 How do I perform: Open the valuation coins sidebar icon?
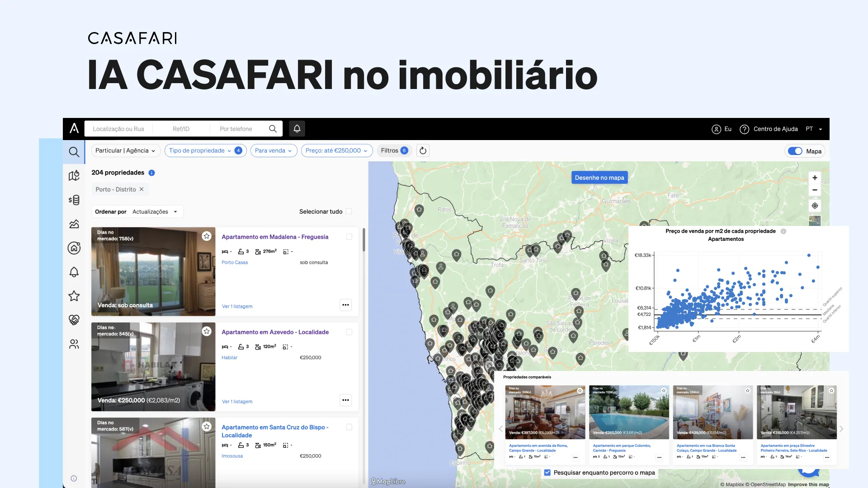coord(74,200)
